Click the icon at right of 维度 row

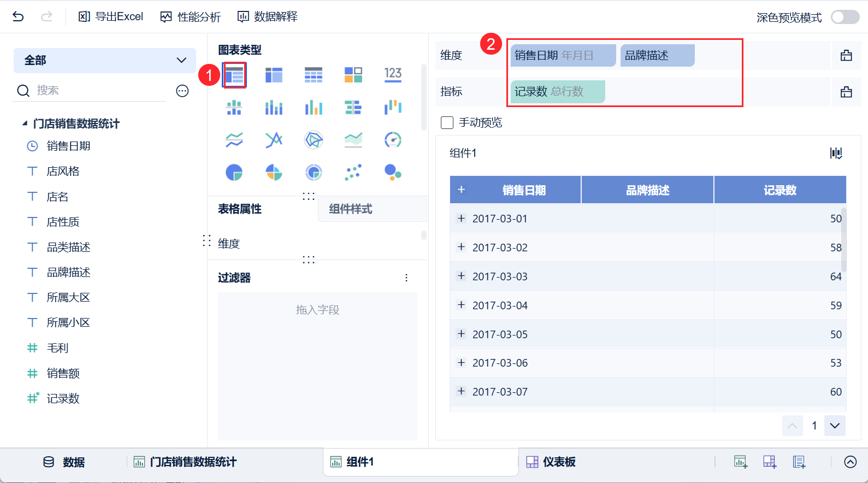pyautogui.click(x=846, y=55)
